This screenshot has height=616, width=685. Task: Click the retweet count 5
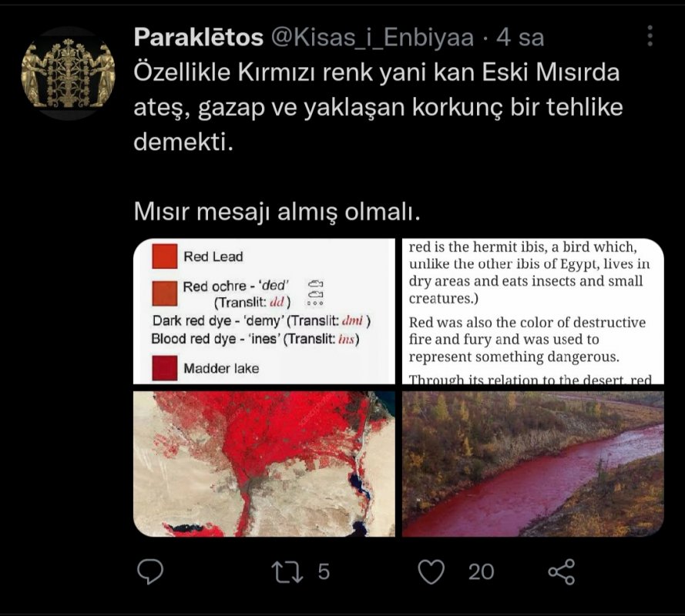click(x=324, y=571)
